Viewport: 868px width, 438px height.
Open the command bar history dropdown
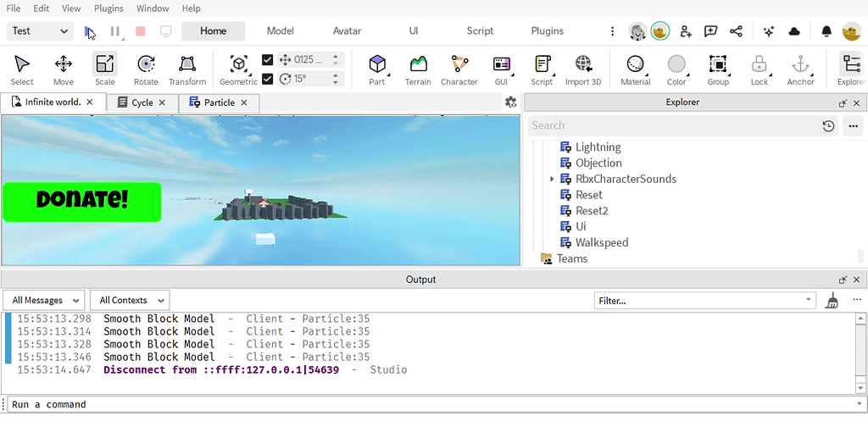coord(860,404)
